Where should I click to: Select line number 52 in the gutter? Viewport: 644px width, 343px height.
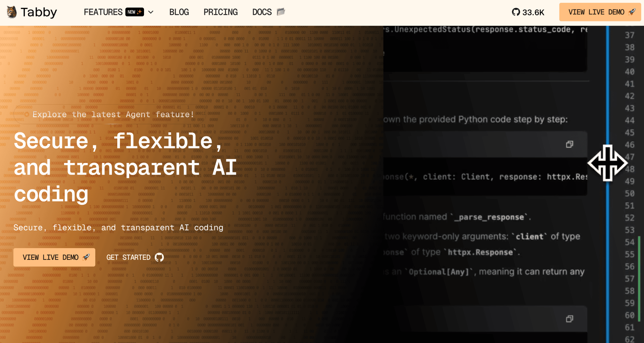coord(630,218)
